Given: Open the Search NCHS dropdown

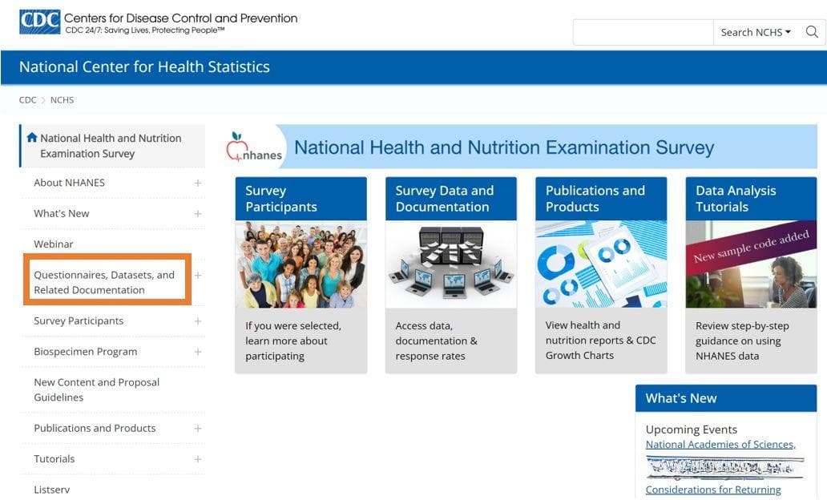Looking at the screenshot, I should 756,32.
